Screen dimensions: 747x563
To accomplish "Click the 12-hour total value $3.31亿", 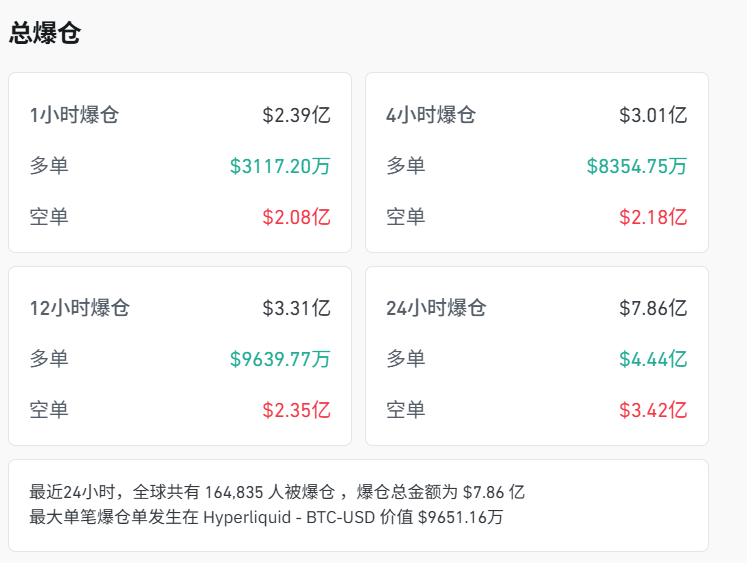I will 296,308.
